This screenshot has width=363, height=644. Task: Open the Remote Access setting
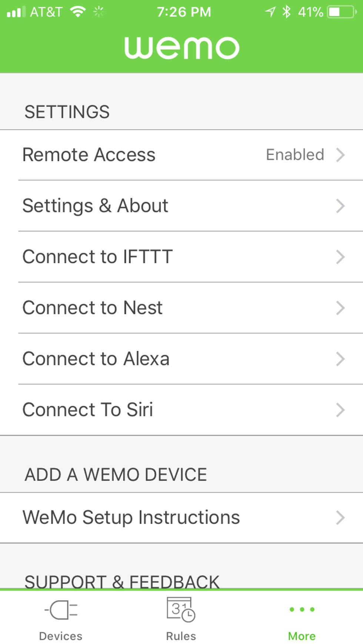[x=89, y=155]
